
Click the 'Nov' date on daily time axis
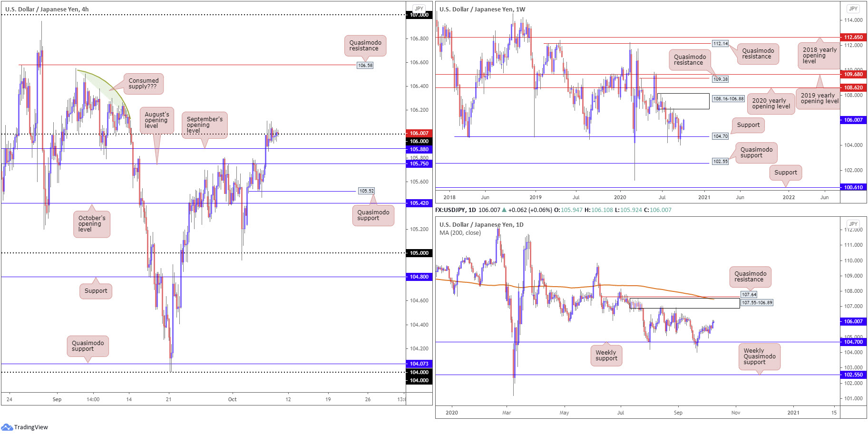(x=736, y=413)
